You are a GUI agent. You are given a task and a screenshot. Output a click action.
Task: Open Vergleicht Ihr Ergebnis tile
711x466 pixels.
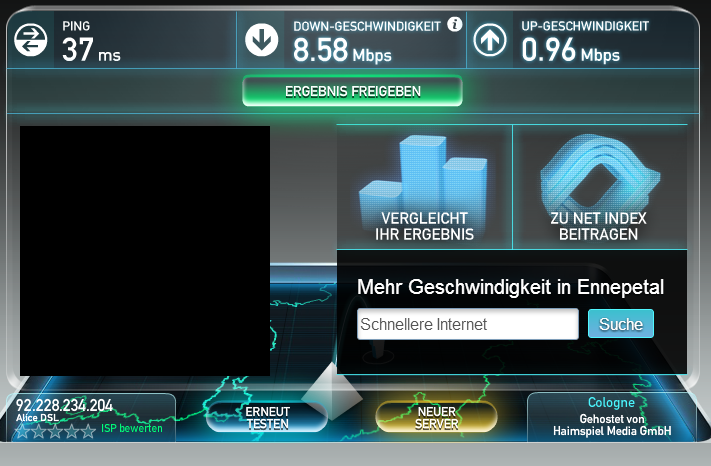pyautogui.click(x=424, y=187)
